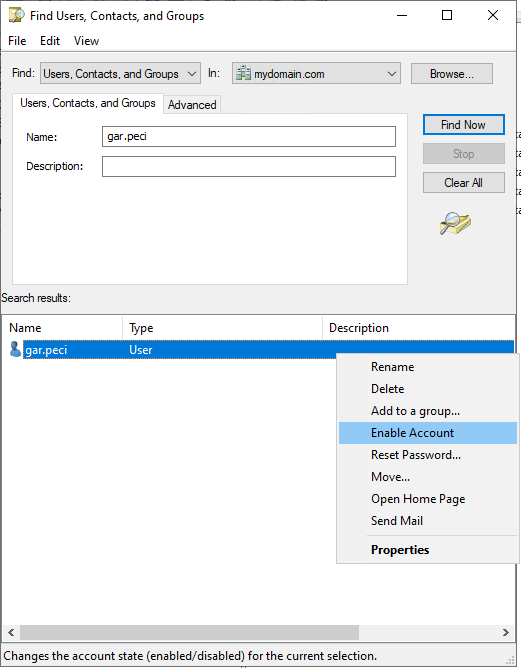Image resolution: width=521 pixels, height=668 pixels.
Task: Click the gar.peci user icon in results
Action: click(15, 349)
